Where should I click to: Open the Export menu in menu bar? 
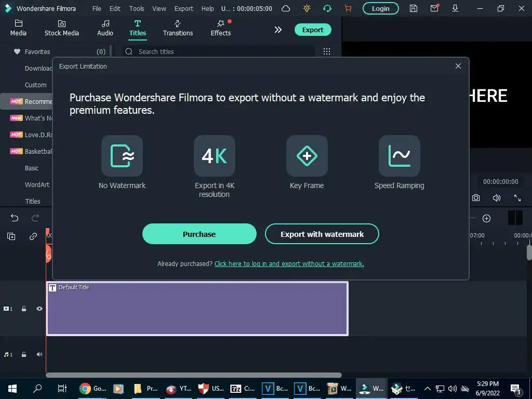(183, 8)
